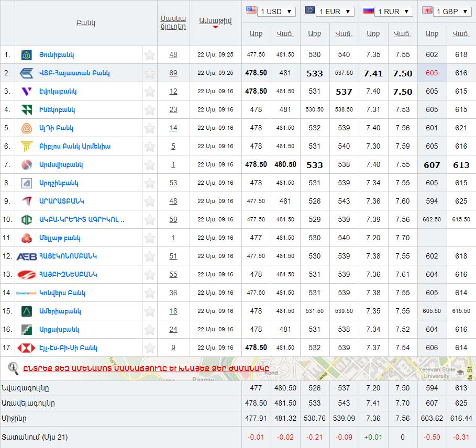The width and height of the screenshot is (476, 448).
Task: Click the USD buy column header Առք
Action: (256, 33)
